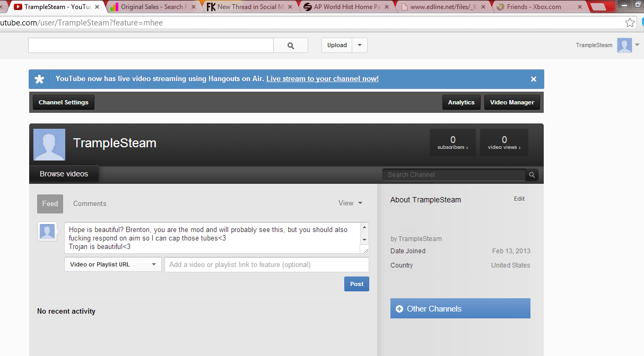The width and height of the screenshot is (644, 356).
Task: Open account menu arrow next to avatar
Action: tap(637, 45)
